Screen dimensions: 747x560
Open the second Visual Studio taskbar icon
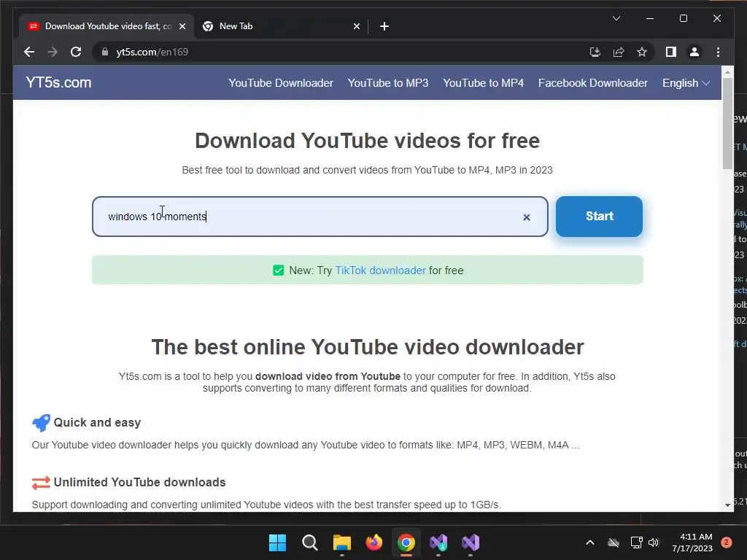pos(471,542)
